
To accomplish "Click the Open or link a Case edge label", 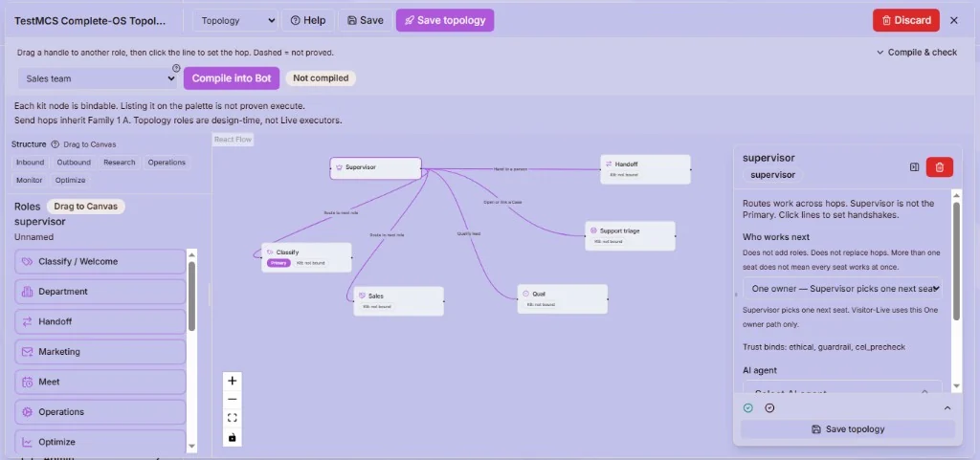I will (x=502, y=202).
